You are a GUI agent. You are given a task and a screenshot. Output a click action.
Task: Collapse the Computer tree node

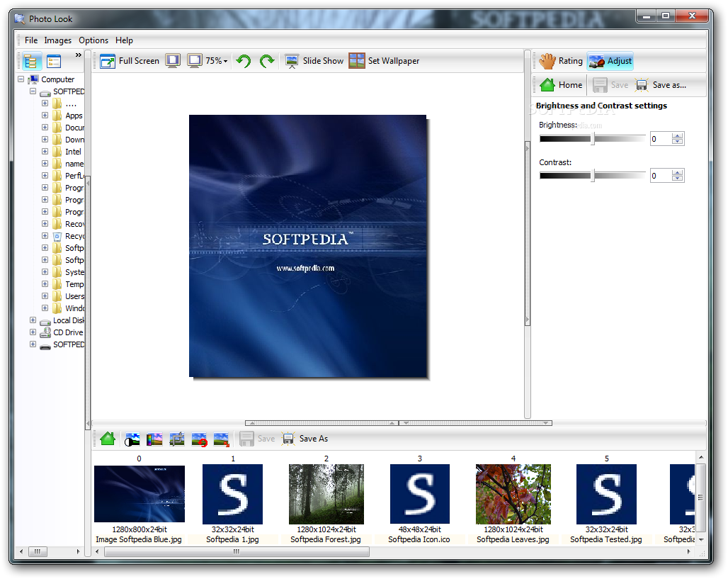[x=21, y=79]
